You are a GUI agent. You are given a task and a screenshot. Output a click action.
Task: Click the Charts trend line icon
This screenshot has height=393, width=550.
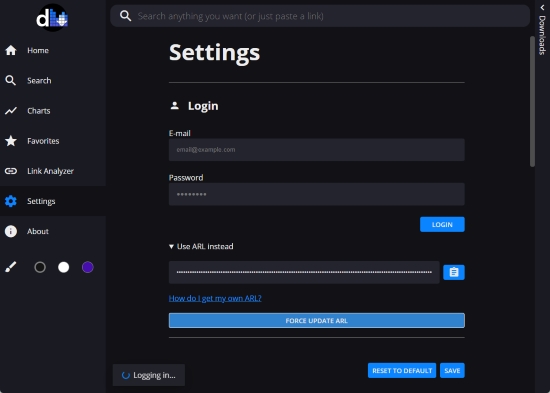pos(11,111)
